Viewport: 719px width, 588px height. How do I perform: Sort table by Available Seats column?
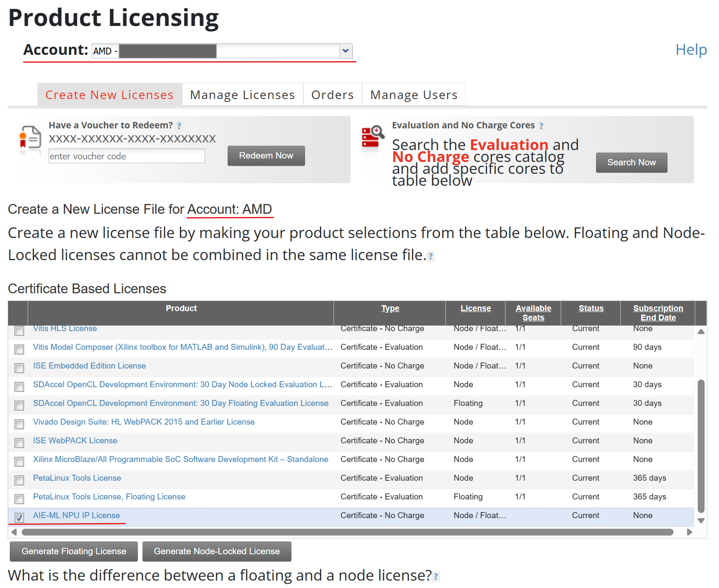click(534, 313)
